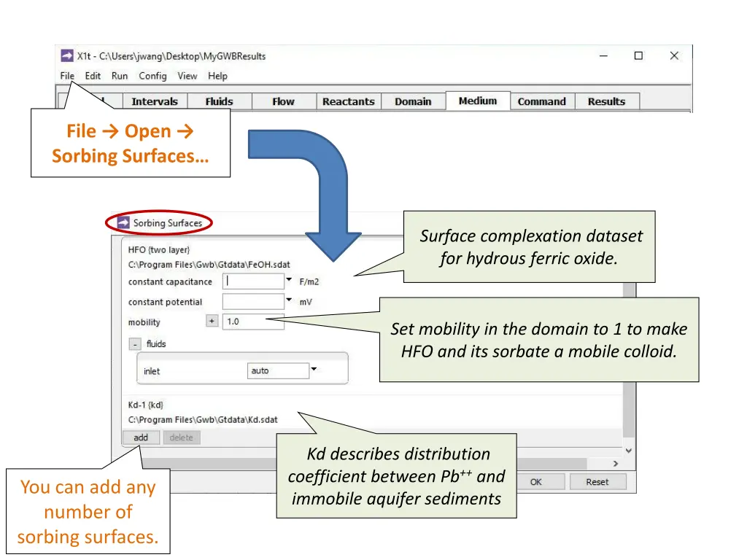Click the Kd.sdat file path text
The width and height of the screenshot is (747, 560).
click(203, 419)
